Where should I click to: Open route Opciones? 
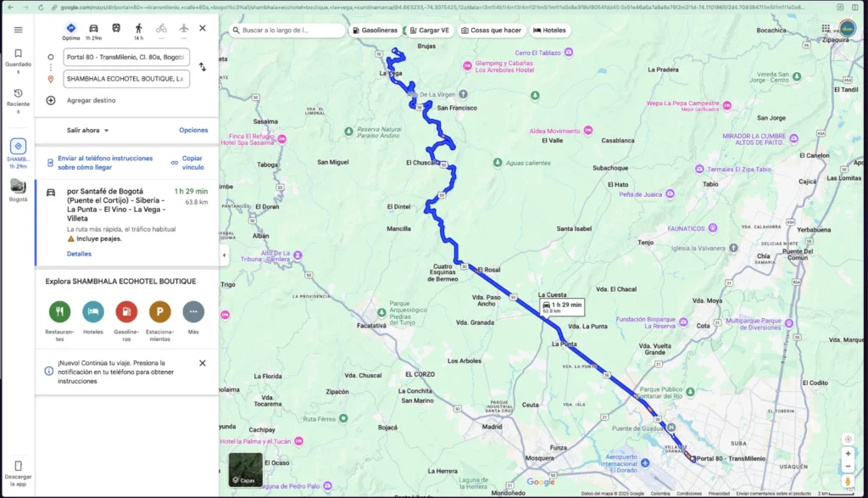coord(193,130)
